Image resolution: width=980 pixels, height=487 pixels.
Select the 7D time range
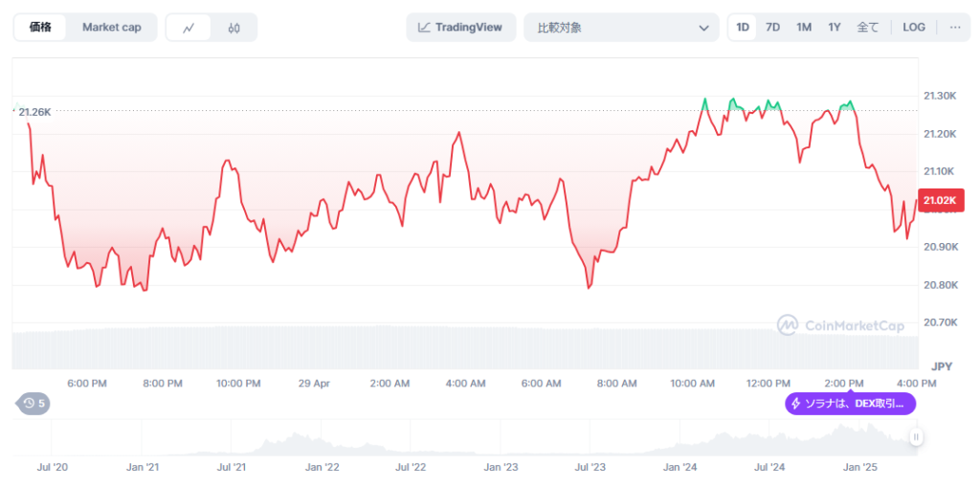[772, 28]
